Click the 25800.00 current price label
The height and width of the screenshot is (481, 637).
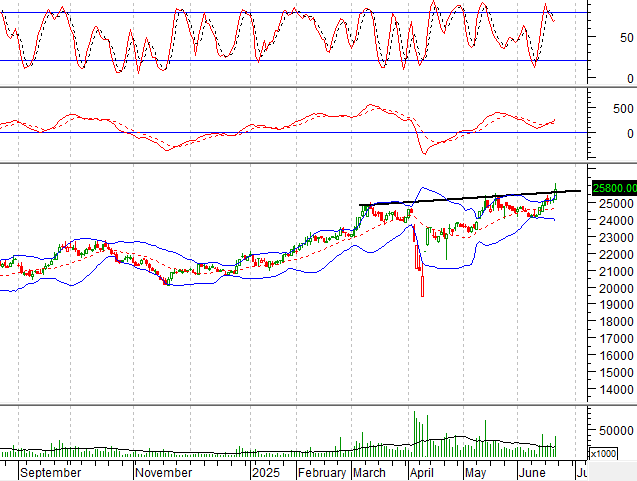[614, 187]
